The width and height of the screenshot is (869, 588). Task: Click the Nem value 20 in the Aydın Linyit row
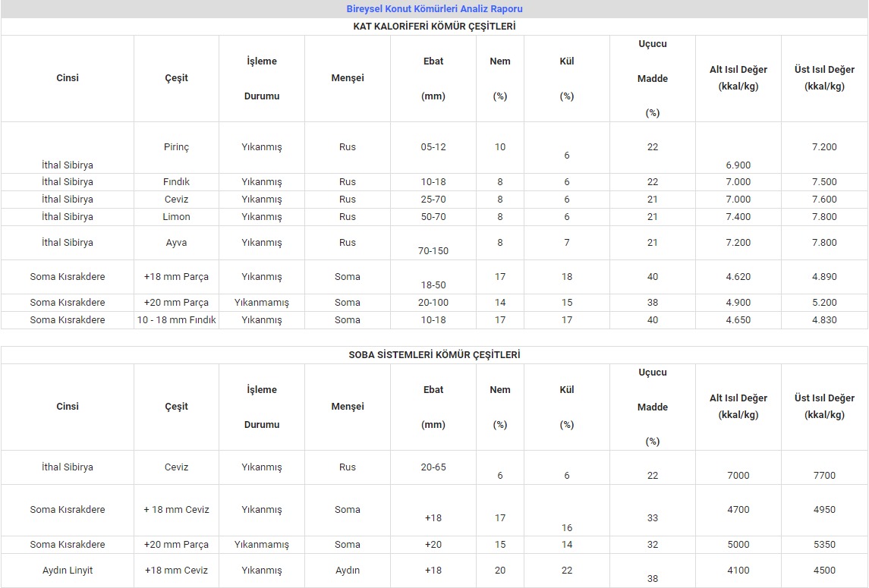[500, 570]
